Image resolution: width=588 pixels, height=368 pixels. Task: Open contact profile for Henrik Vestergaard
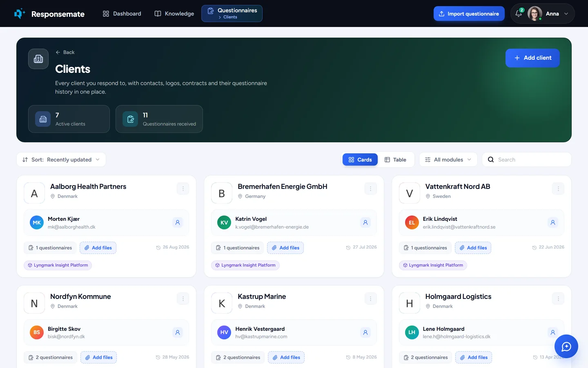pos(365,332)
